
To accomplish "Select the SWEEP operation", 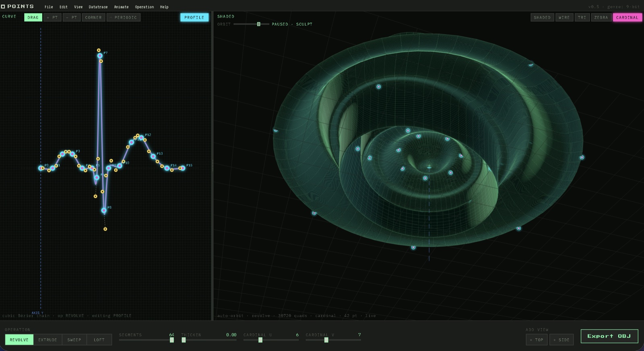I will point(74,340).
